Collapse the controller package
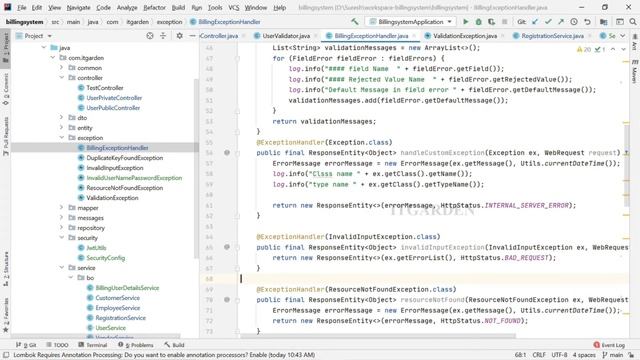 pos(62,78)
